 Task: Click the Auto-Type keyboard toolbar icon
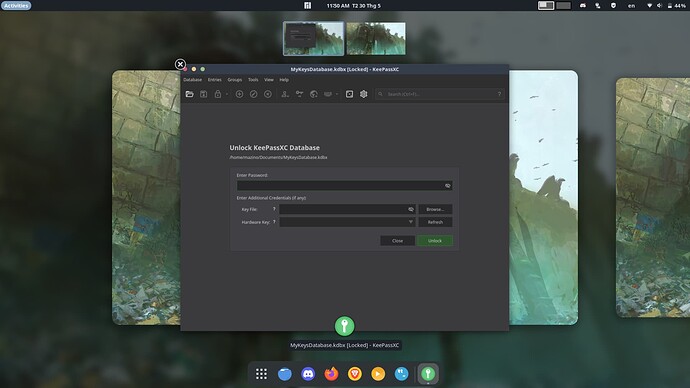tap(328, 94)
